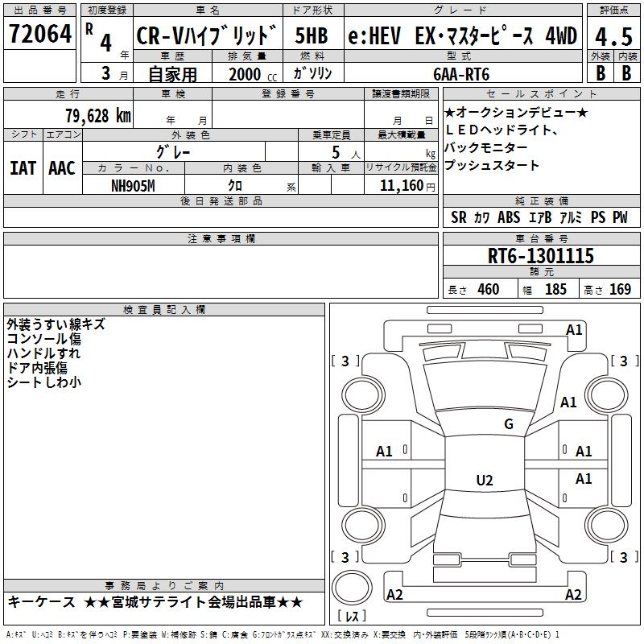Select the height value 169
Image resolution: width=644 pixels, height=644 pixels.
pos(620,289)
